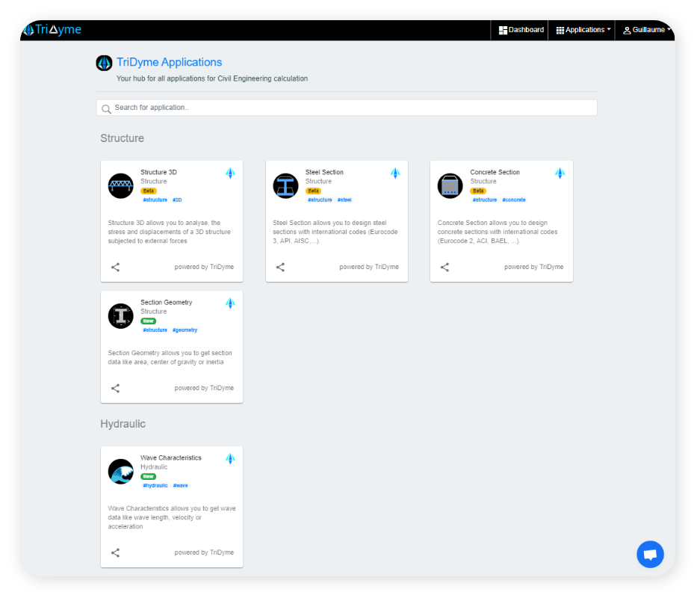Click the TriDyme badge on Section Geometry
Screen dimensions: 700x601
click(x=230, y=303)
